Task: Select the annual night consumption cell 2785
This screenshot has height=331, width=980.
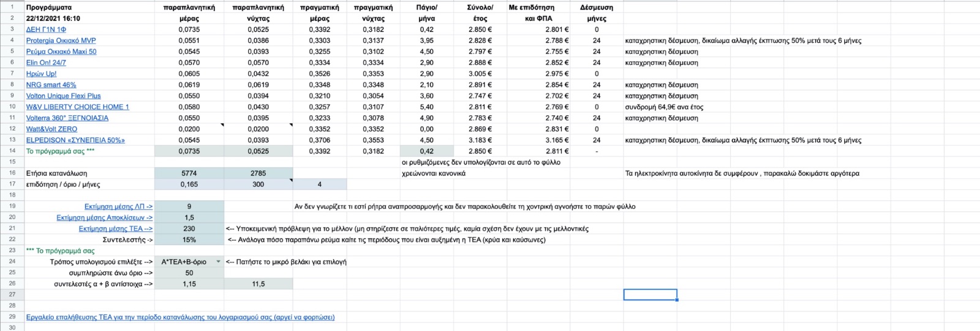Action: (x=258, y=173)
